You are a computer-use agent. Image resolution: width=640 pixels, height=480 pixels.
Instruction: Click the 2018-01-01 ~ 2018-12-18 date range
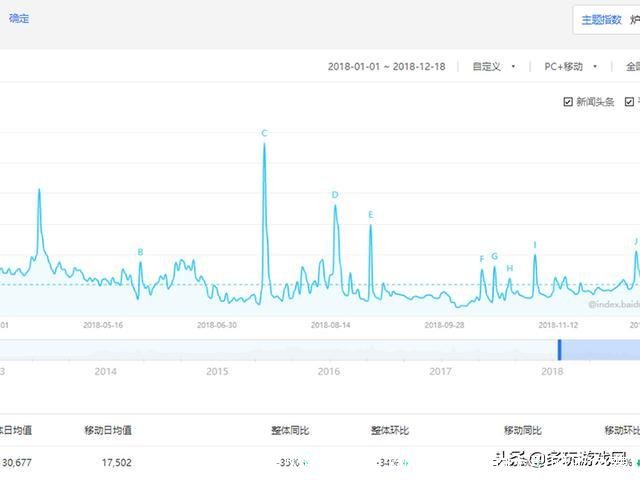coord(386,67)
